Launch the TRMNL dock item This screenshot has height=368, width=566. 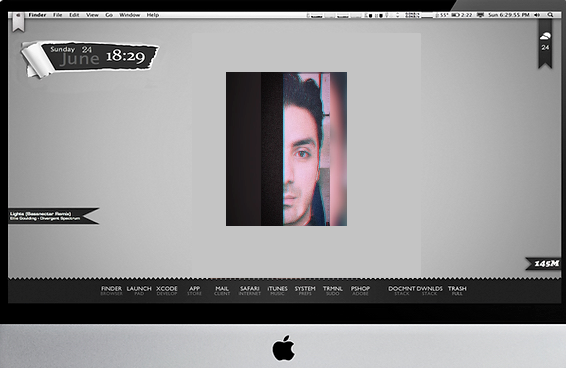(x=332, y=290)
